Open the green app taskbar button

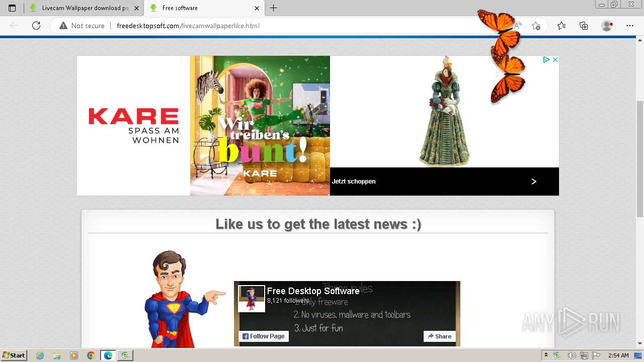coord(125,355)
